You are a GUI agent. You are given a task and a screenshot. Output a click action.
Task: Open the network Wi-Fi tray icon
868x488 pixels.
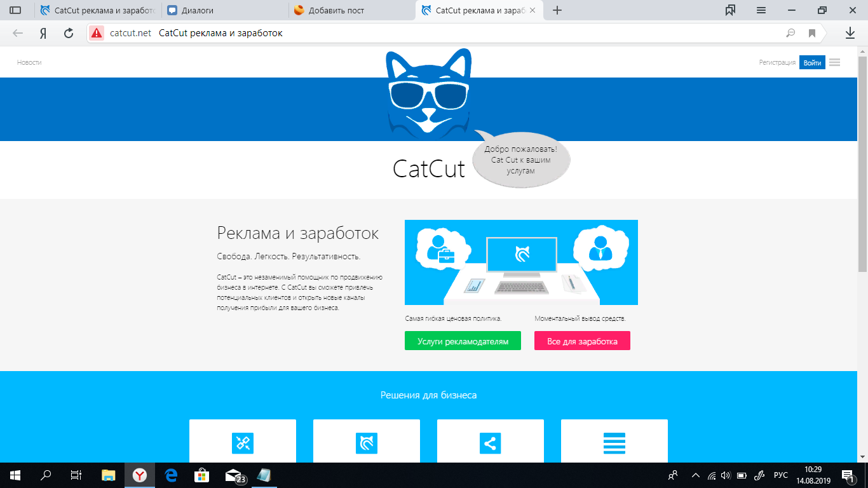click(x=712, y=475)
